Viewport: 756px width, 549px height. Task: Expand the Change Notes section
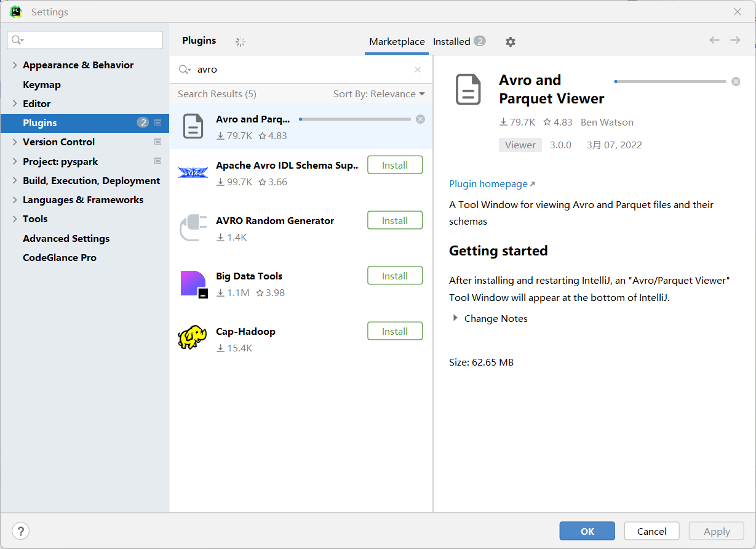pyautogui.click(x=455, y=318)
